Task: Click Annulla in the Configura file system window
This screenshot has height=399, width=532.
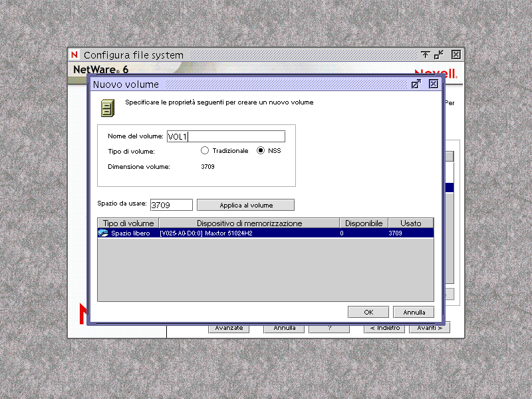Action: 285,329
